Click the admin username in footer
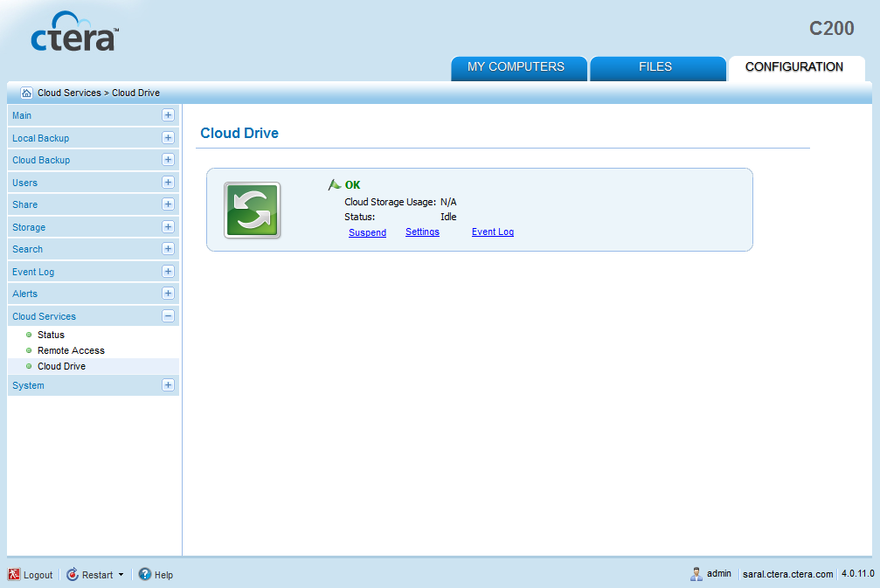The height and width of the screenshot is (588, 880). 719,573
